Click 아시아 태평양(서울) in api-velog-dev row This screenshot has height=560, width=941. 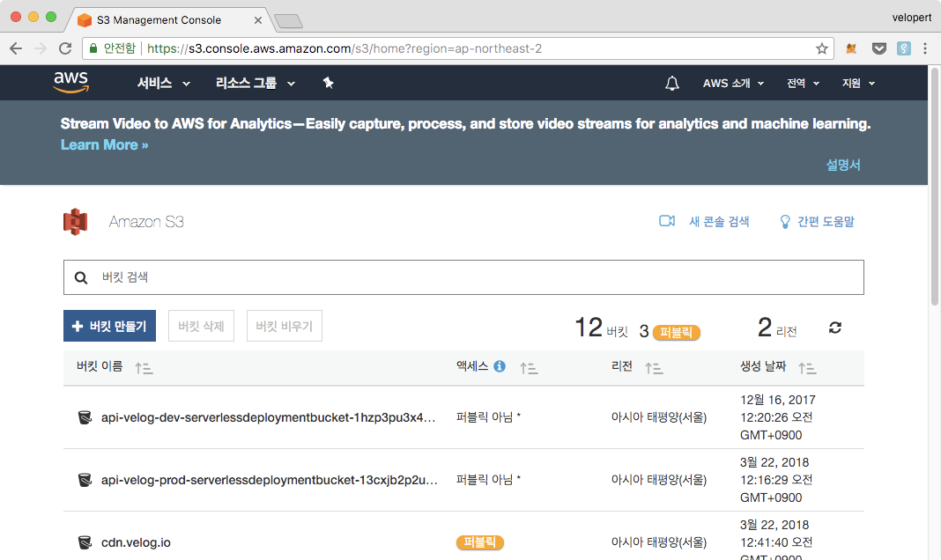click(659, 417)
